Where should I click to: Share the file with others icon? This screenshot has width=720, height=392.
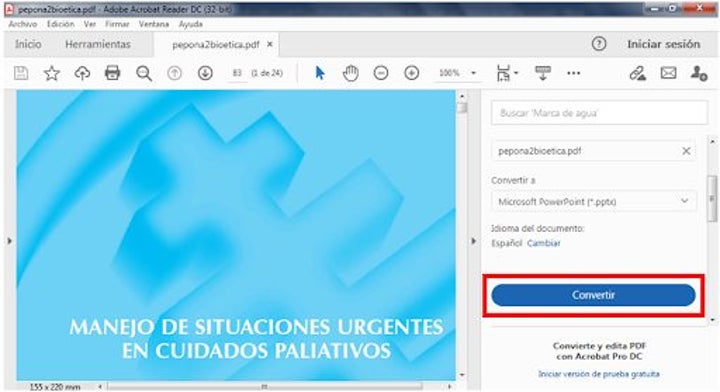[x=699, y=73]
